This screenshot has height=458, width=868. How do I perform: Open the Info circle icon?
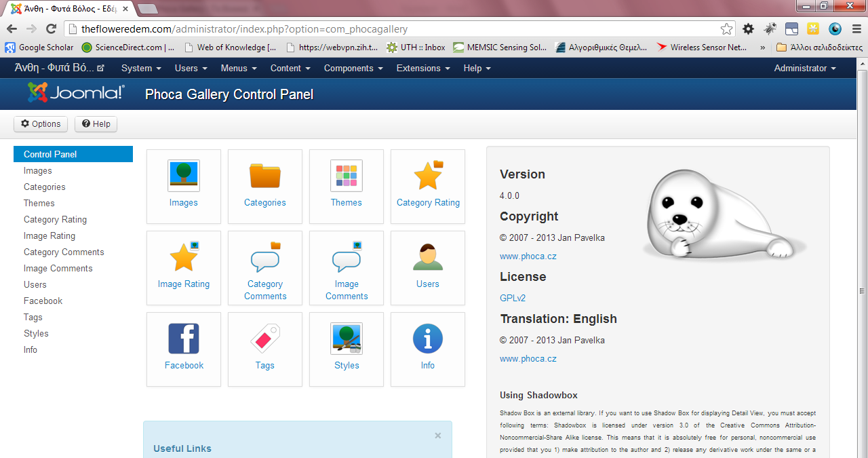pyautogui.click(x=428, y=339)
